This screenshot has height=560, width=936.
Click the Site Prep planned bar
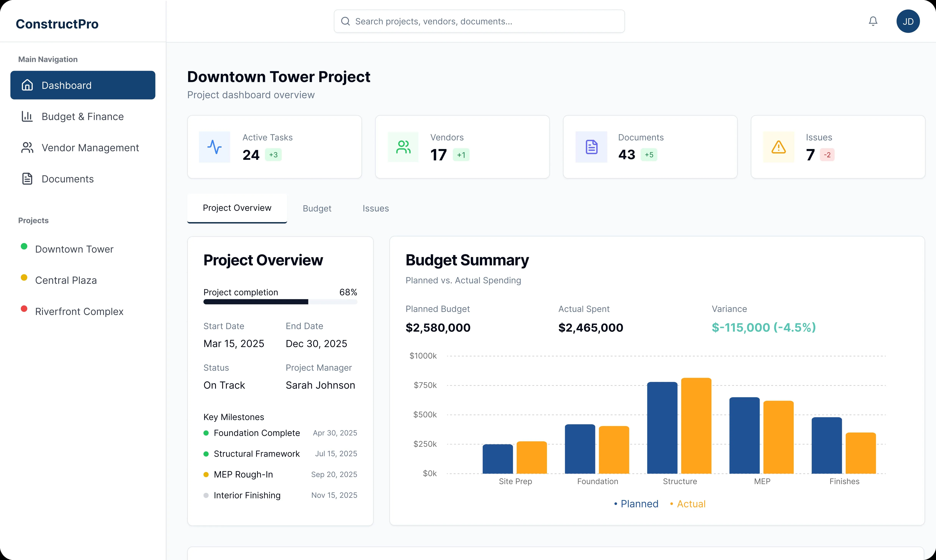(497, 459)
